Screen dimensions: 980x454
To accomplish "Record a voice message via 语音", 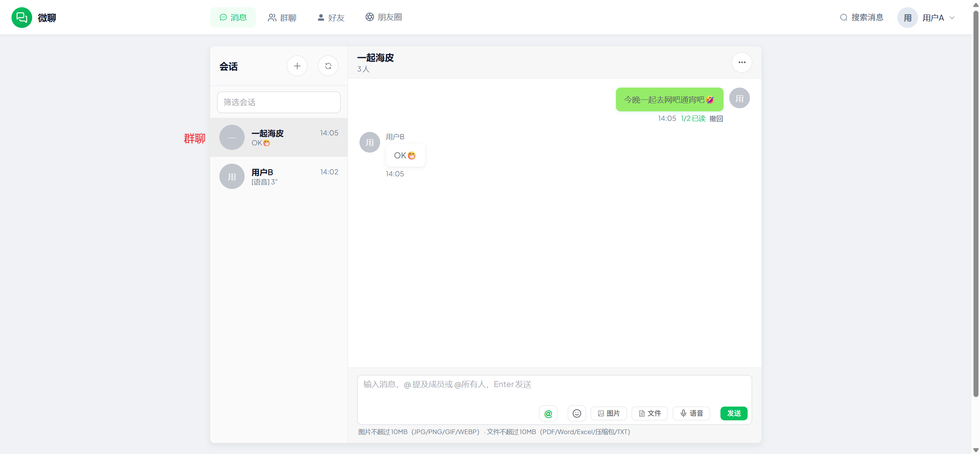I will [691, 413].
